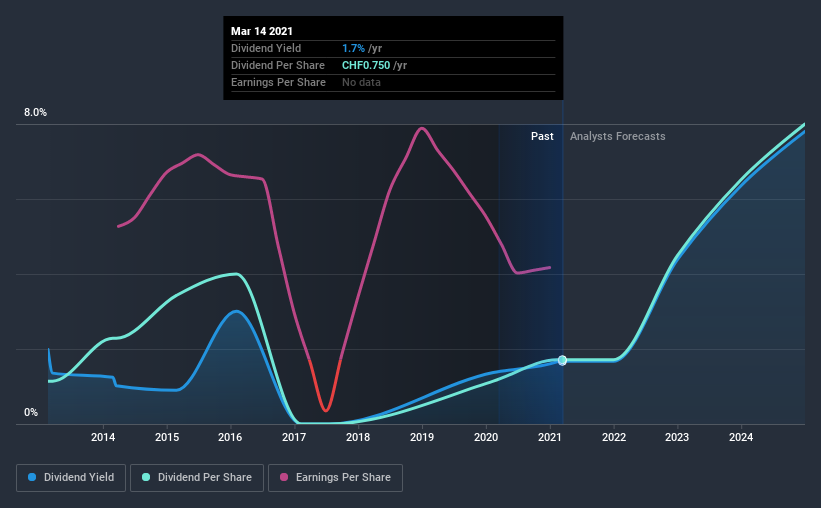Click the Mar 14 2021 tooltip date
Viewport: 821px width, 508px height.
coord(262,31)
